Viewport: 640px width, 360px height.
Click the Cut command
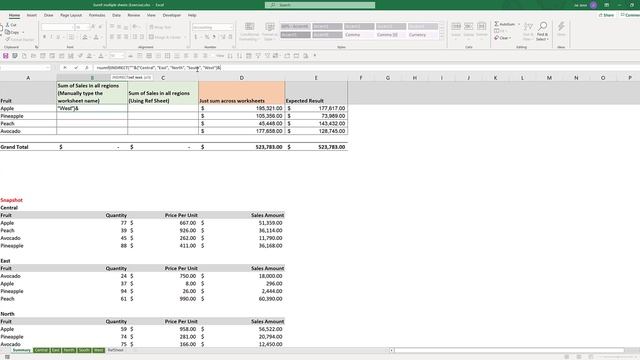pos(11,25)
